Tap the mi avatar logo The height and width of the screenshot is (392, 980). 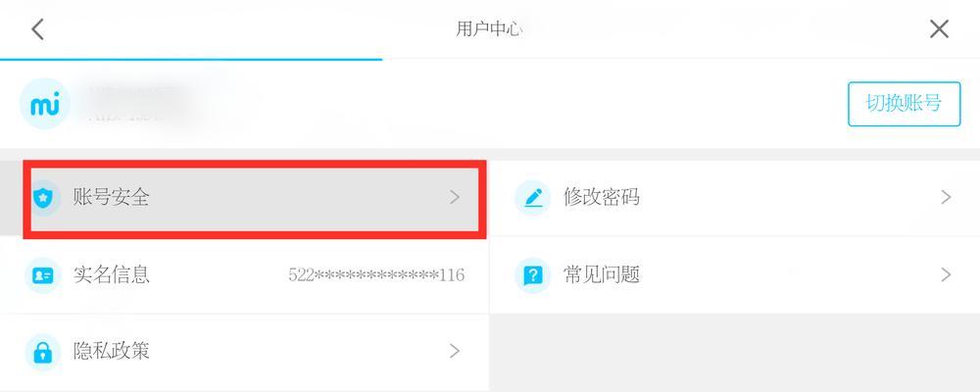click(44, 104)
